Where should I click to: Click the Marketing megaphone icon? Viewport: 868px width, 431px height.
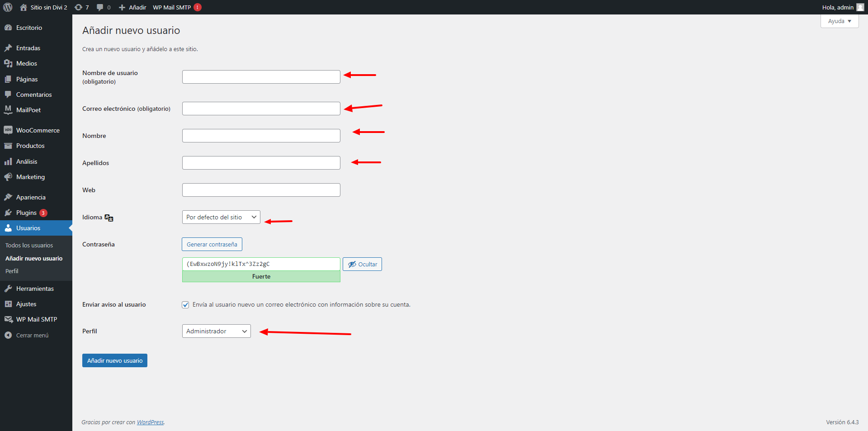click(x=8, y=177)
